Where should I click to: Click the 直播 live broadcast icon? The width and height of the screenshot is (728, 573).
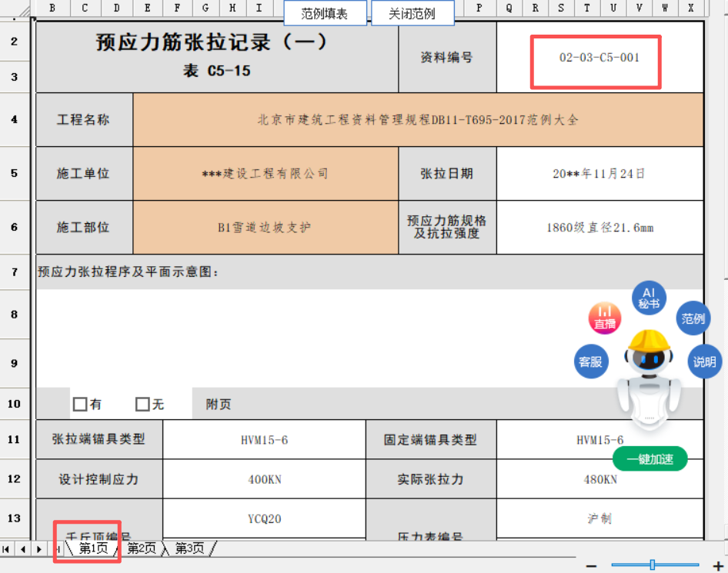(x=605, y=318)
